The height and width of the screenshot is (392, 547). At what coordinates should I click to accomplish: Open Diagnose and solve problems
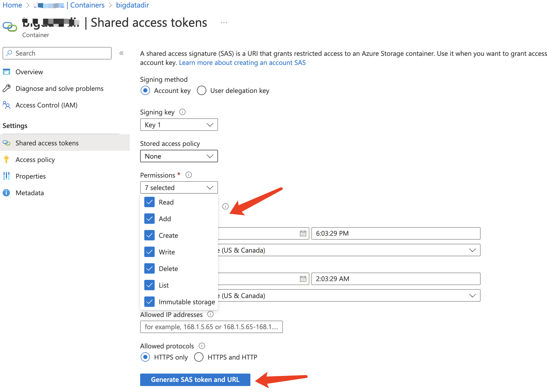pos(59,89)
